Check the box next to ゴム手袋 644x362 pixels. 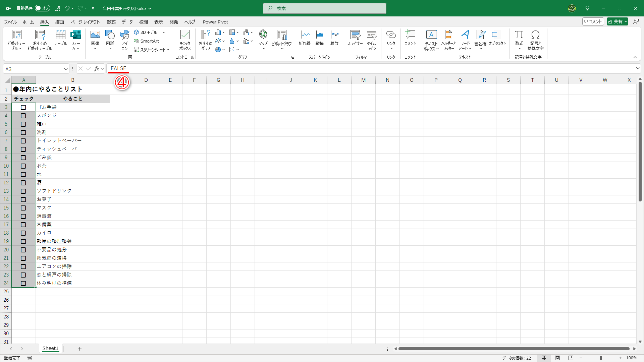tap(23, 107)
